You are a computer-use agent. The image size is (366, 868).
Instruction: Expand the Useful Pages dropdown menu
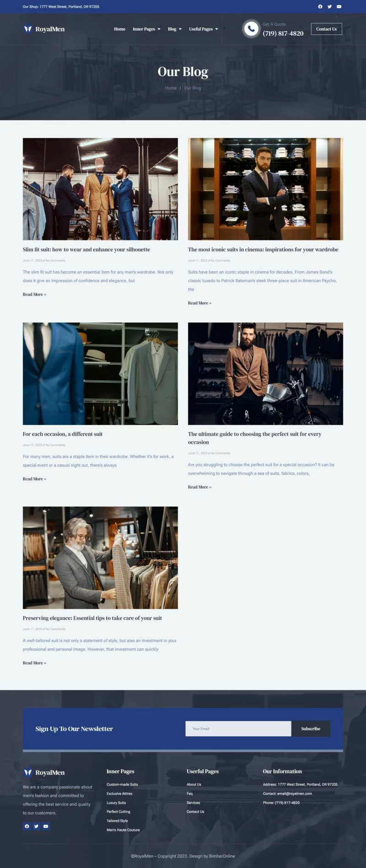tap(204, 29)
